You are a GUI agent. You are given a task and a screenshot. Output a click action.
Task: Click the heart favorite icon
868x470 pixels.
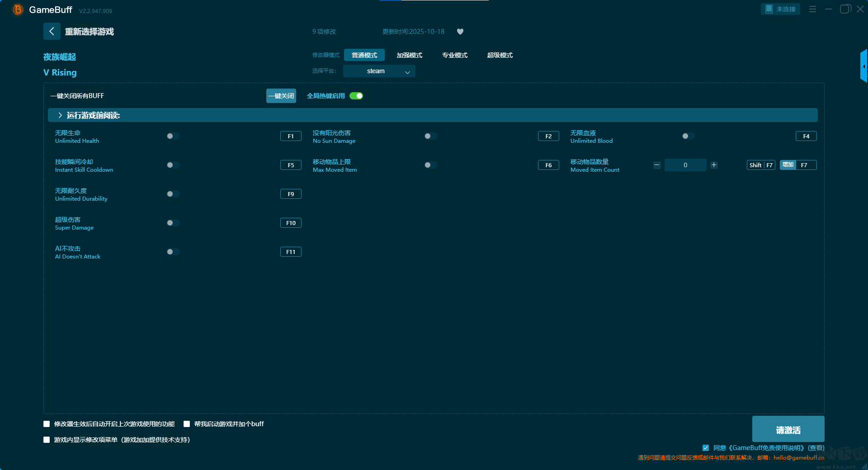point(460,32)
